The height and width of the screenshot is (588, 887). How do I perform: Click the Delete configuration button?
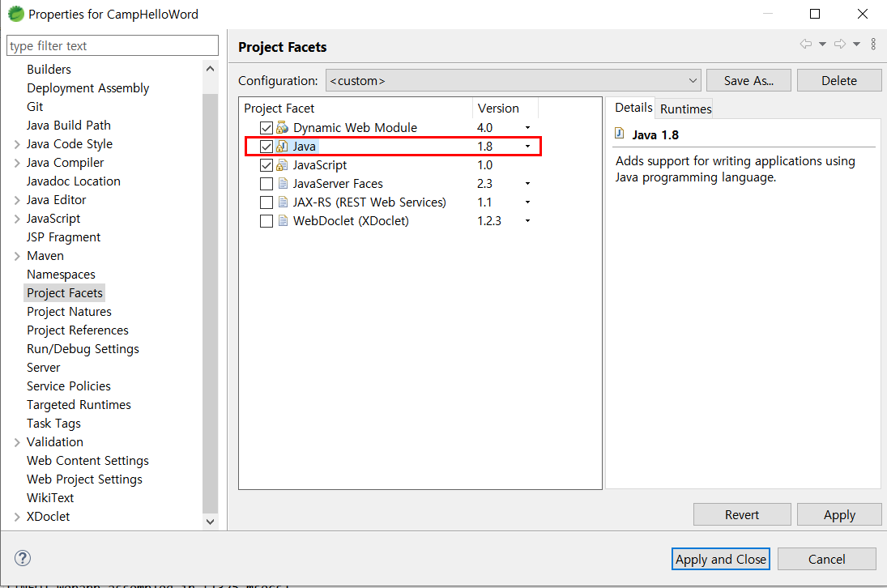[839, 81]
